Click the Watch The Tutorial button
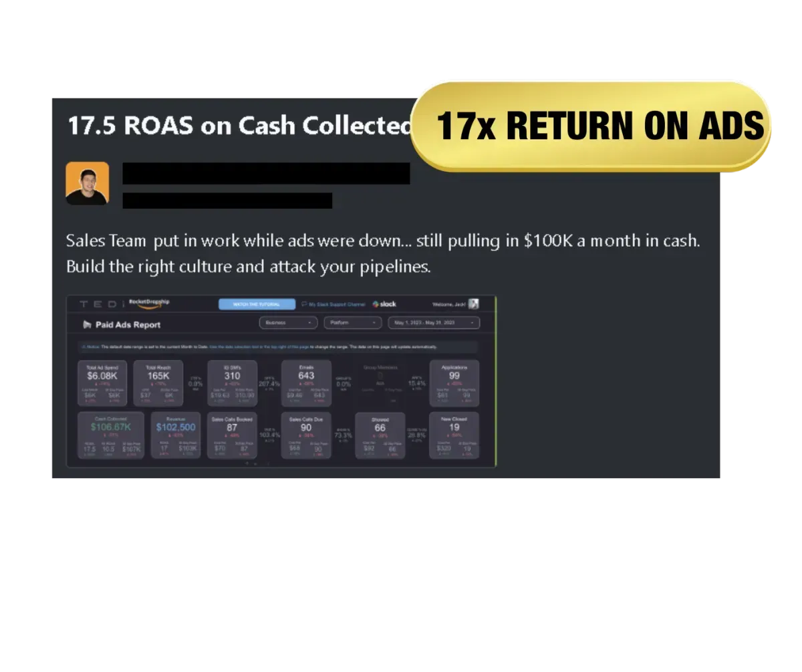The width and height of the screenshot is (802, 672). pos(257,304)
